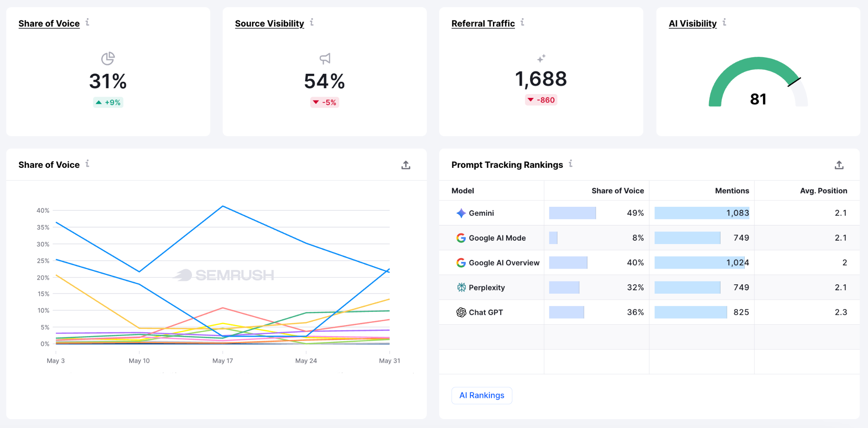Click the Chat GPT logo icon
This screenshot has height=428, width=868.
click(x=461, y=312)
